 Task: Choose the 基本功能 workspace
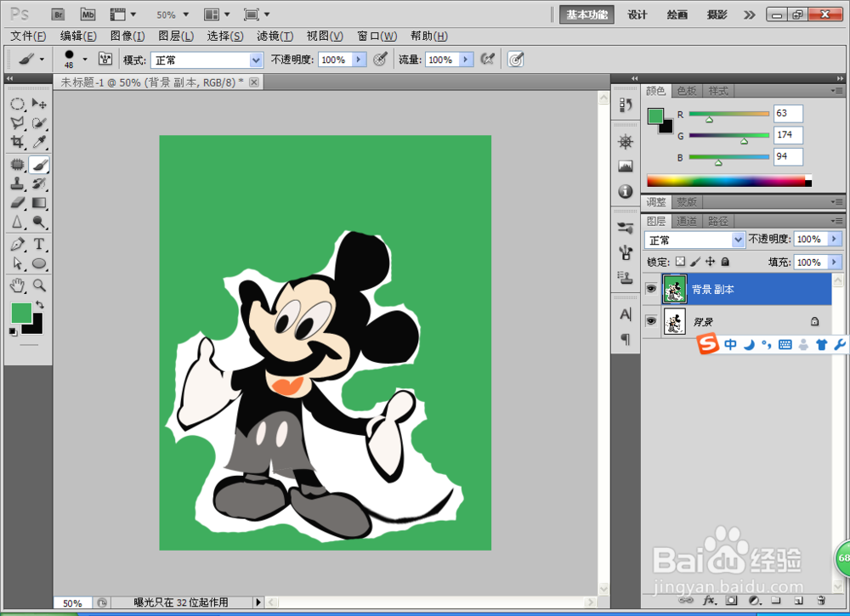(x=586, y=14)
